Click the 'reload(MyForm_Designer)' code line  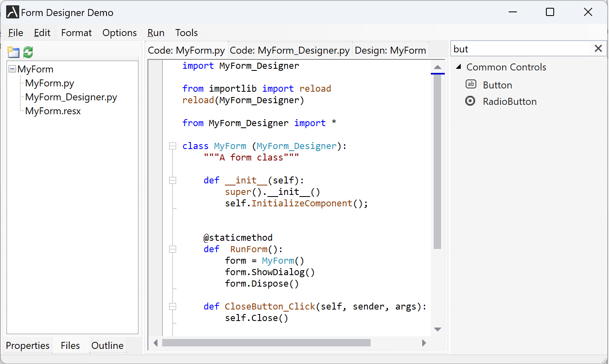click(x=243, y=100)
